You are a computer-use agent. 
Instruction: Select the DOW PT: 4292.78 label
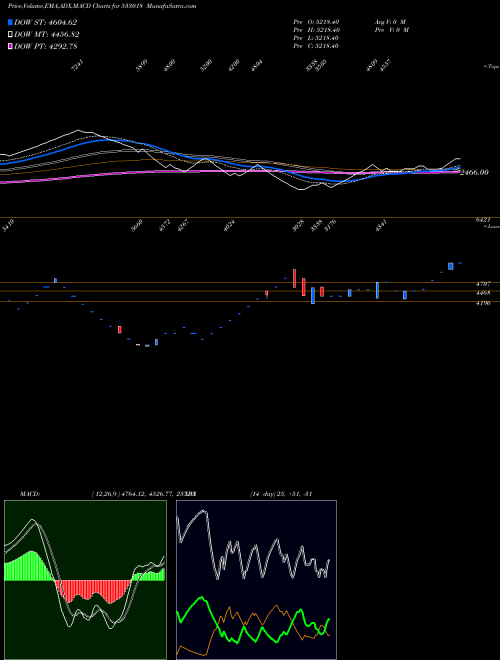click(x=45, y=46)
